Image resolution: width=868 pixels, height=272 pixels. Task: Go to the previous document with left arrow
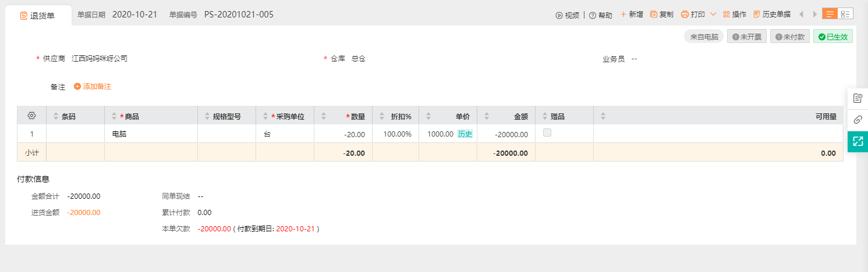[x=802, y=14]
